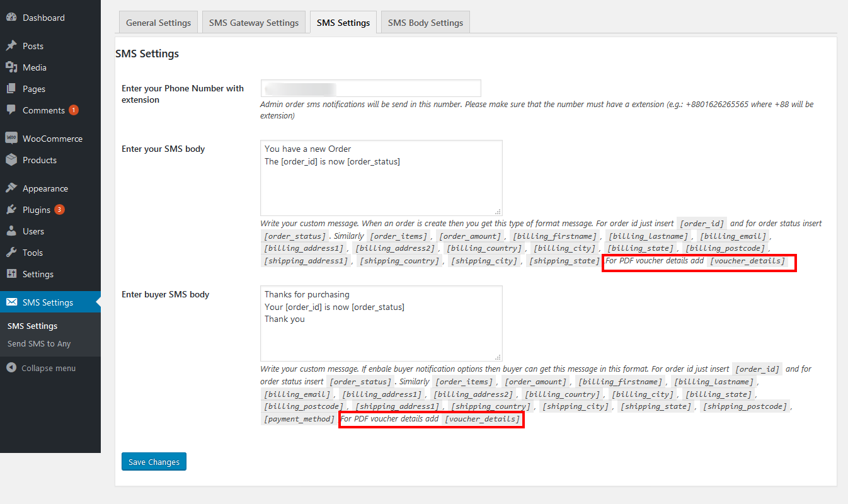
Task: Click the Users person icon
Action: point(11,231)
